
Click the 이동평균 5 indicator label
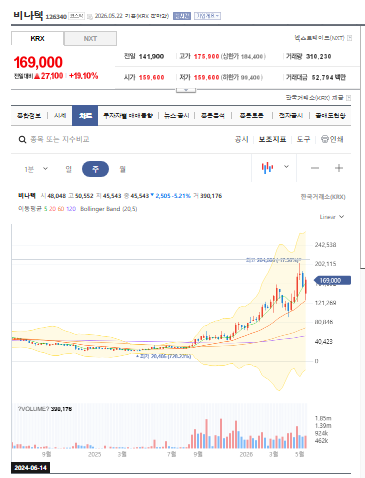pyautogui.click(x=46, y=209)
